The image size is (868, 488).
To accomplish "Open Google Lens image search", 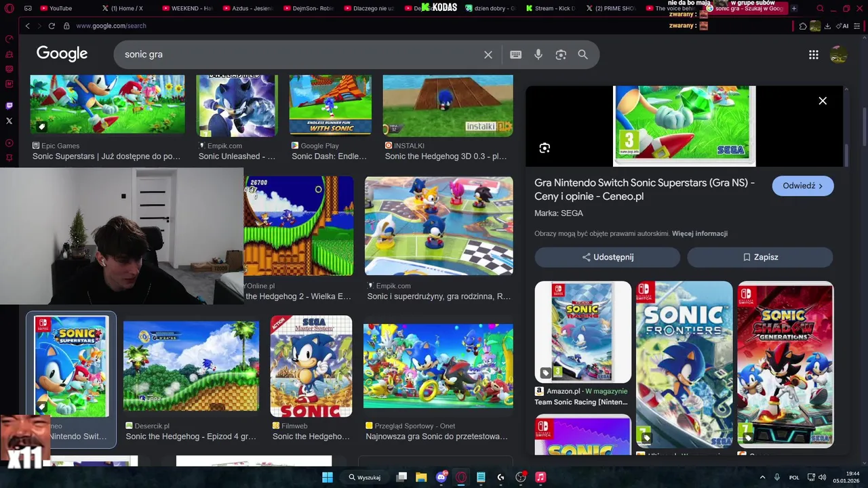I will coord(561,54).
